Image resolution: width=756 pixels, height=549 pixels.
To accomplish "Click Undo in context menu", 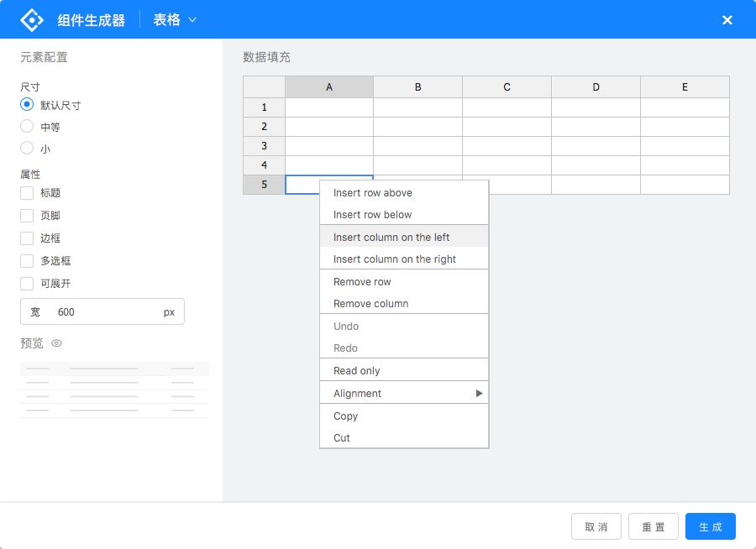I will 404,327.
